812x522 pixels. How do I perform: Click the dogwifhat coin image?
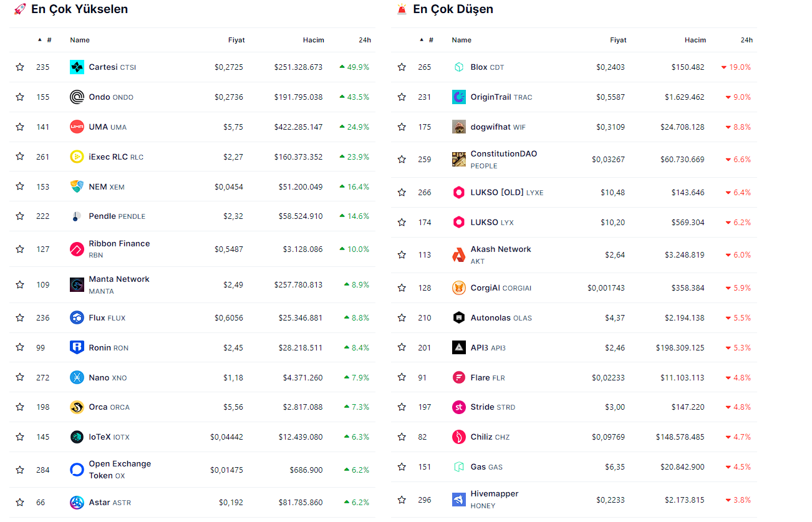459,127
